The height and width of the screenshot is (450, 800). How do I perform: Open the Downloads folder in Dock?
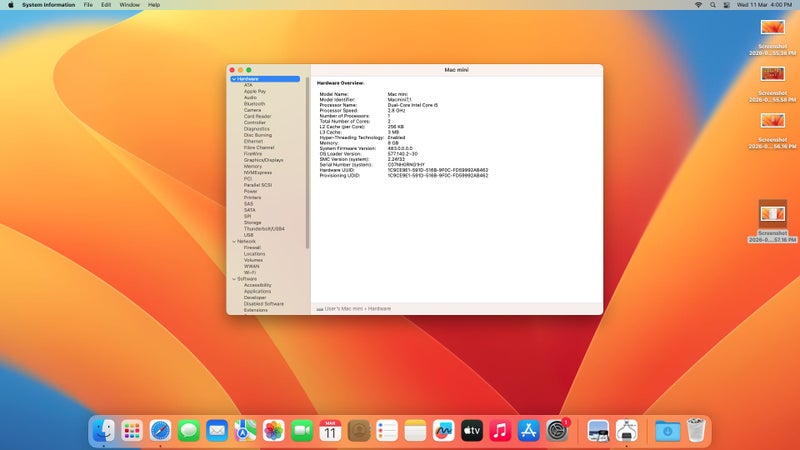tap(667, 431)
